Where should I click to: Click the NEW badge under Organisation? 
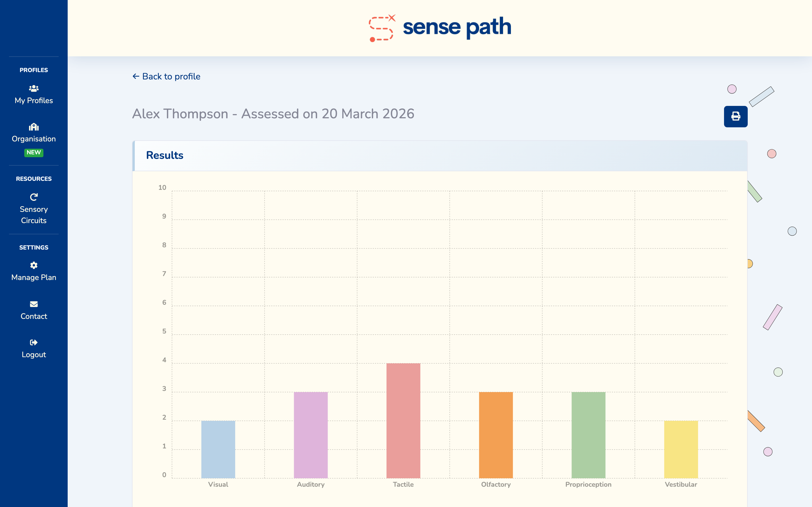(34, 153)
